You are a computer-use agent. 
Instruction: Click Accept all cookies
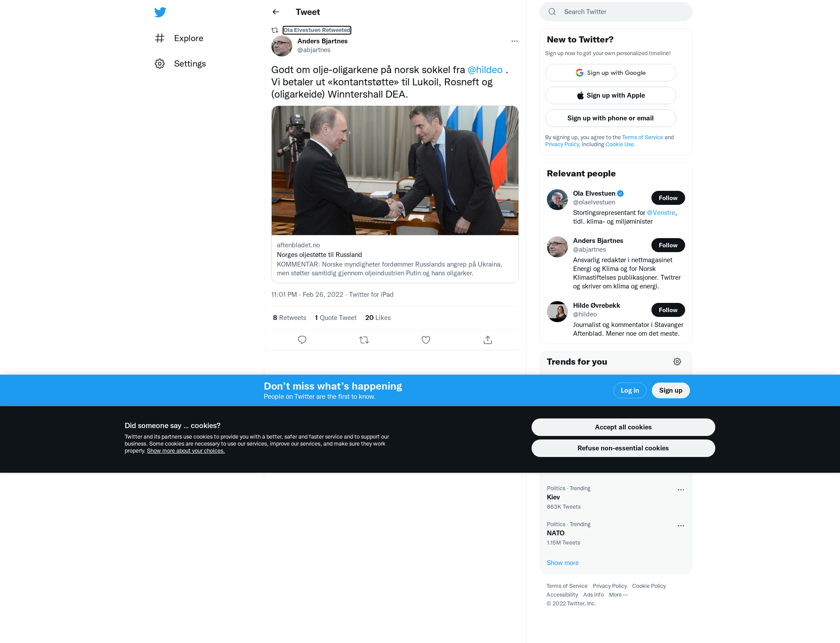pos(623,427)
